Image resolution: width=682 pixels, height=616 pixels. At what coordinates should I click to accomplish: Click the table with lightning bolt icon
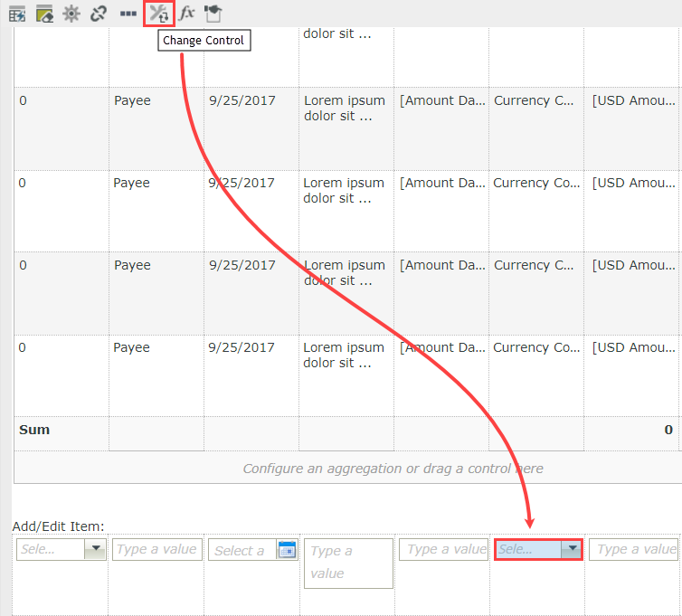pyautogui.click(x=17, y=14)
